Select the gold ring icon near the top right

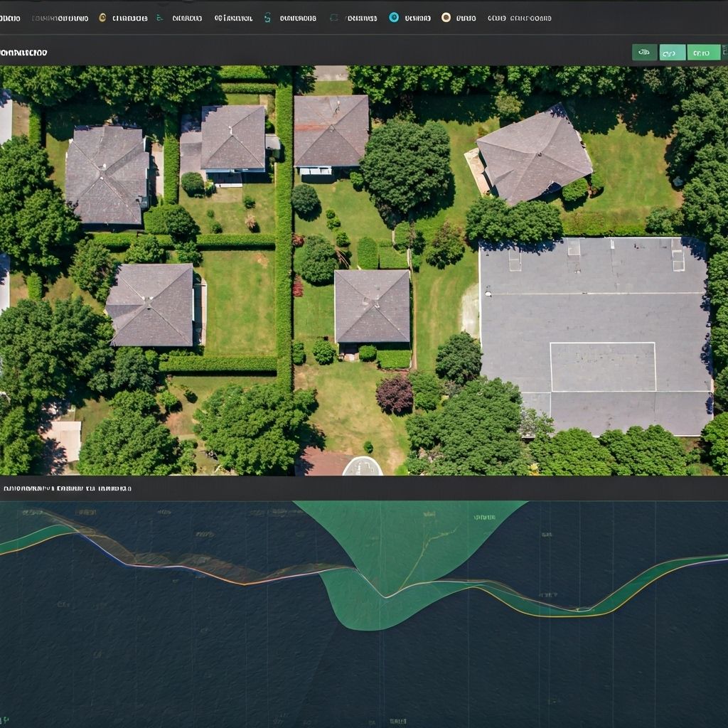click(x=445, y=17)
